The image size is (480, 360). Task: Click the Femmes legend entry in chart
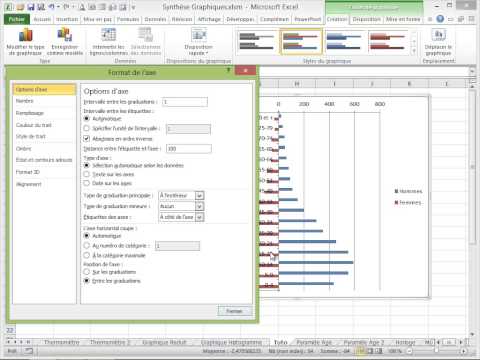[x=408, y=202]
